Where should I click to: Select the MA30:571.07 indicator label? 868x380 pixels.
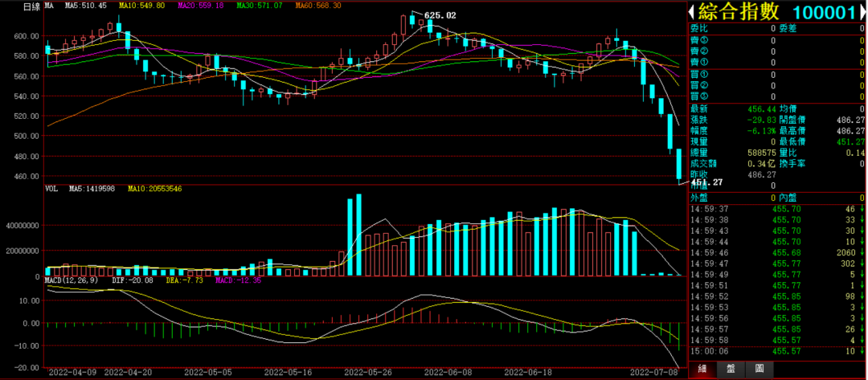[259, 6]
